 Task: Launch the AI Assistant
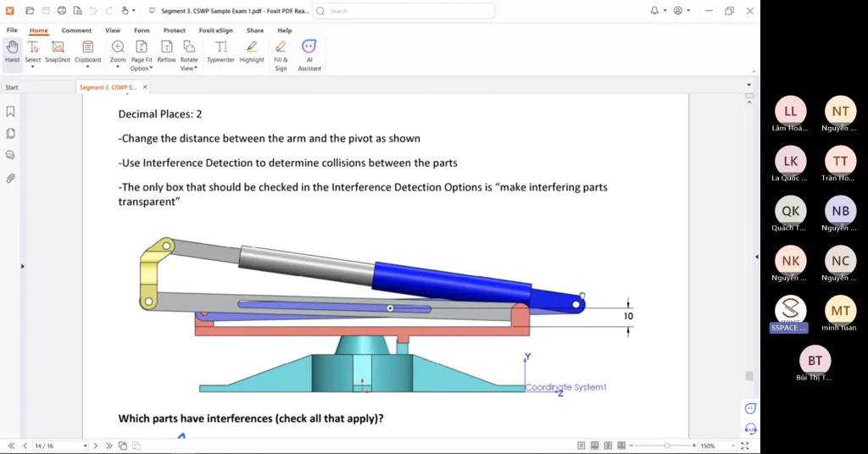309,55
